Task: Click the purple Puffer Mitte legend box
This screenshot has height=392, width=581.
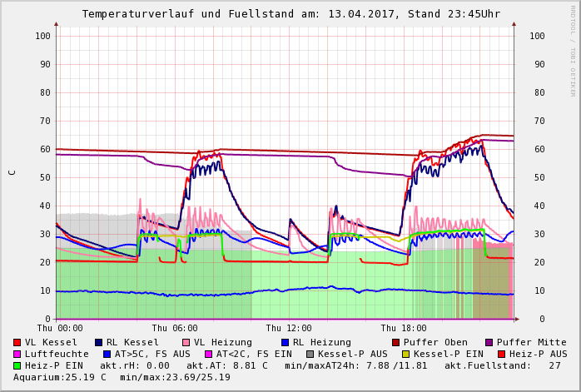Action: [489, 342]
